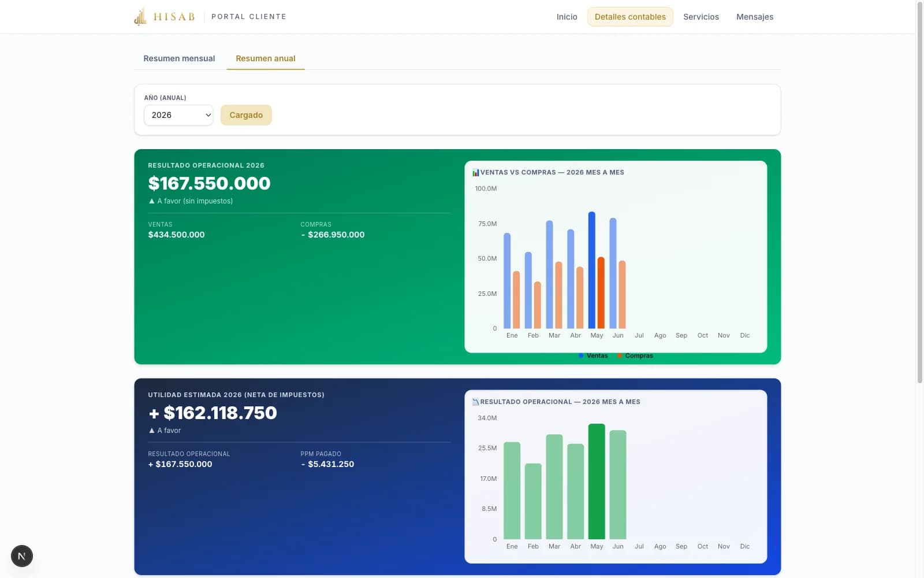This screenshot has width=924, height=578.
Task: Click the + $167.550.000 value in blue card
Action: coord(180,464)
